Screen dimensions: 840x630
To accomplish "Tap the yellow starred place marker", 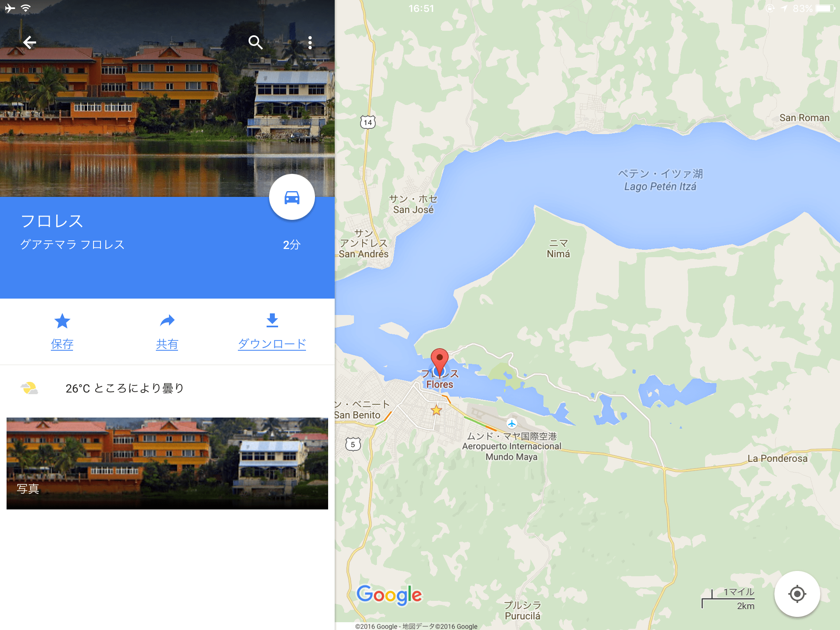I will click(x=436, y=410).
